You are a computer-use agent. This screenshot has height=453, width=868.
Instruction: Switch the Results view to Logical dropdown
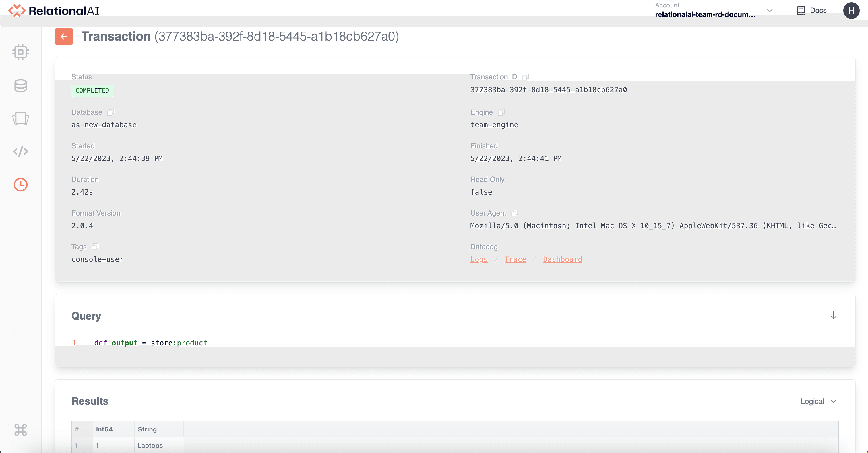click(816, 401)
